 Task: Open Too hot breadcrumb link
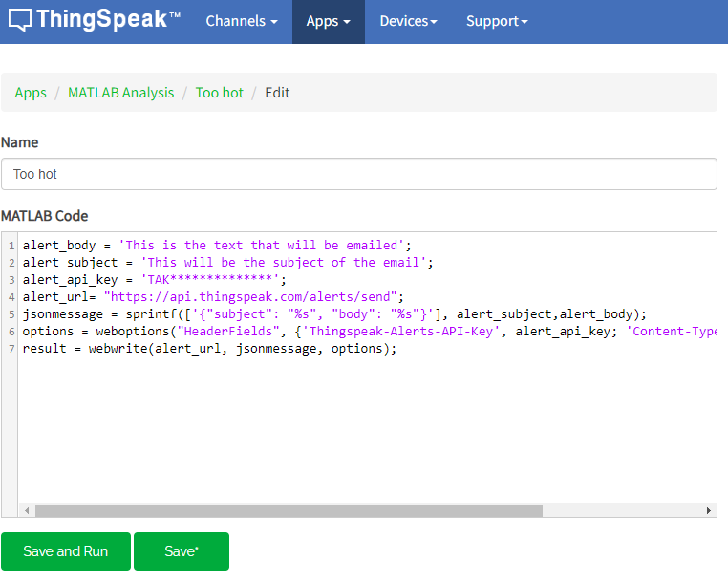[x=220, y=93]
